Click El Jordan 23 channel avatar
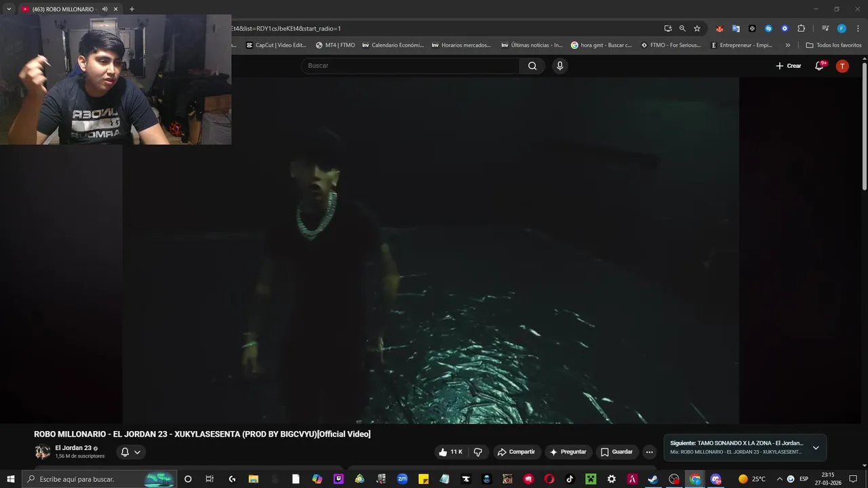Image resolution: width=868 pixels, height=488 pixels. pyautogui.click(x=42, y=452)
